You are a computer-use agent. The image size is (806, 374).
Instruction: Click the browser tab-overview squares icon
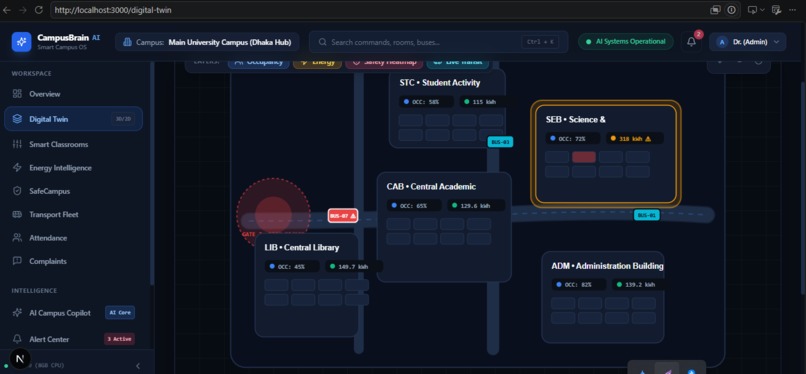(x=715, y=10)
